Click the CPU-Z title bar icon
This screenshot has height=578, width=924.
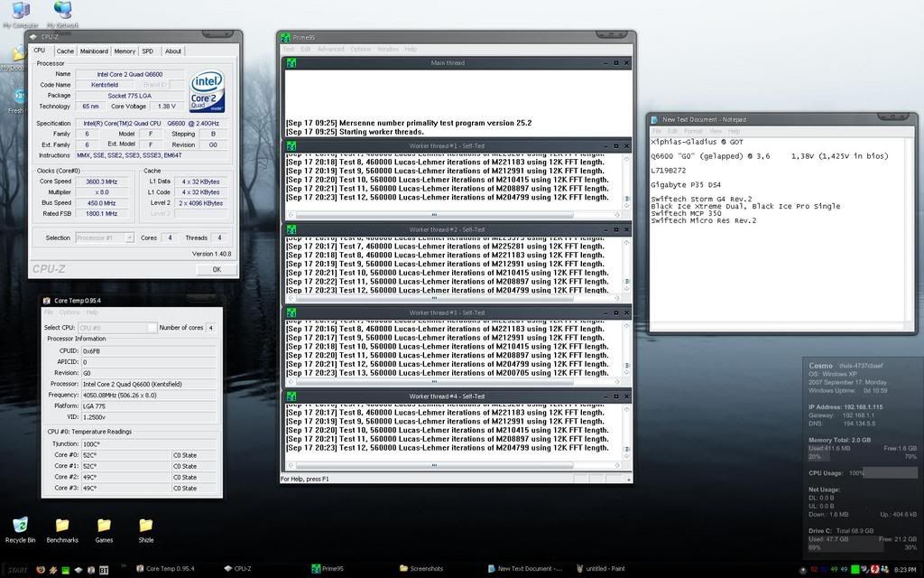click(x=33, y=36)
